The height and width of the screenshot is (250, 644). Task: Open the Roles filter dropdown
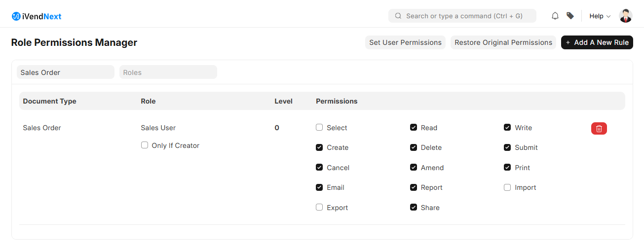168,72
